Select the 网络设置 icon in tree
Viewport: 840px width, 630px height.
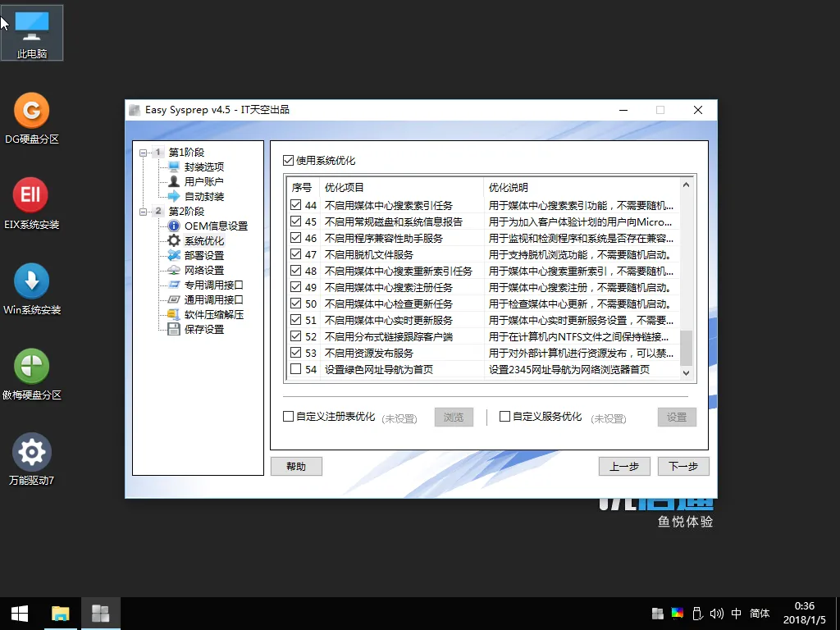[174, 270]
